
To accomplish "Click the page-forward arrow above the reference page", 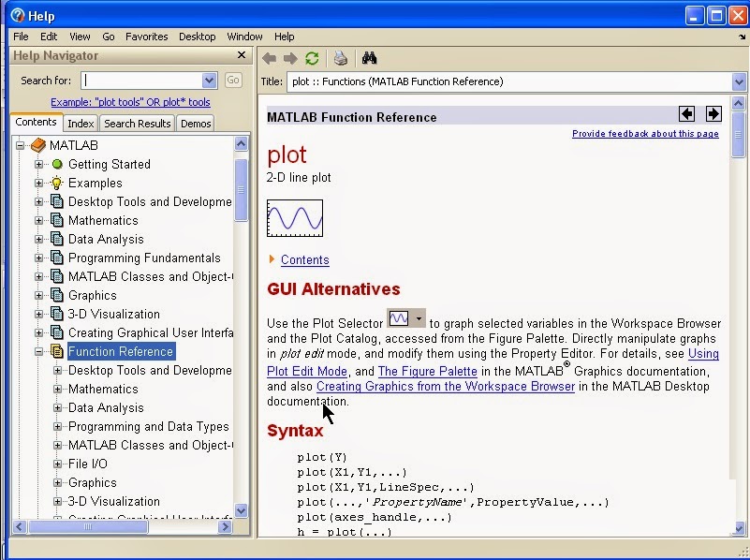I will 713,113.
